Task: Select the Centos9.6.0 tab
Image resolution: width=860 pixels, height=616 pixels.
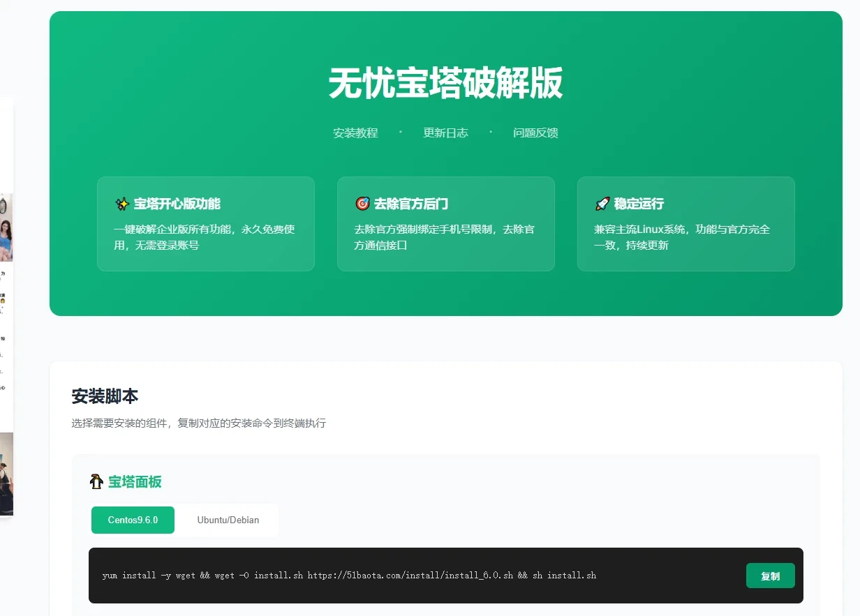Action: 133,520
